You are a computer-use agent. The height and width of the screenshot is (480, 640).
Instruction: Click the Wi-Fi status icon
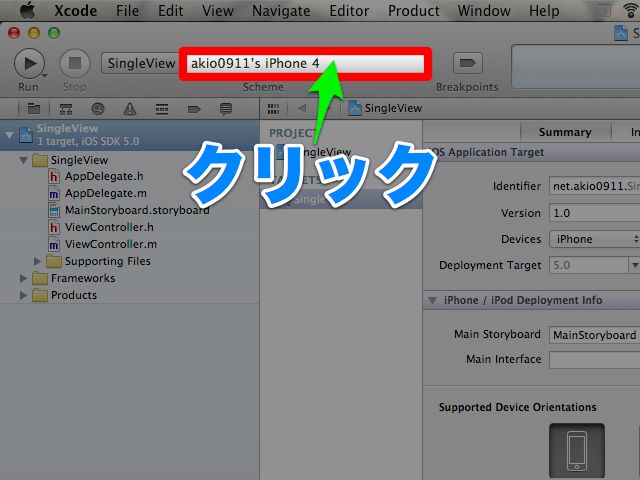pos(632,11)
